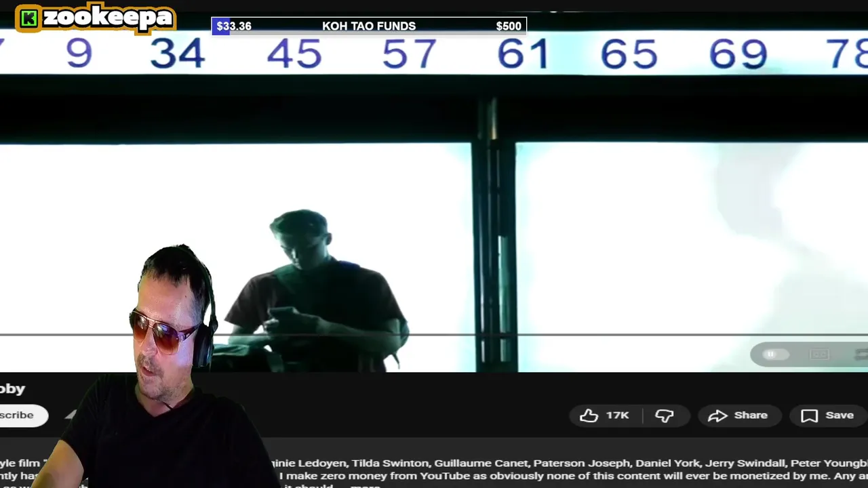
Task: Click the $33.36 funds amount
Action: pyautogui.click(x=234, y=26)
